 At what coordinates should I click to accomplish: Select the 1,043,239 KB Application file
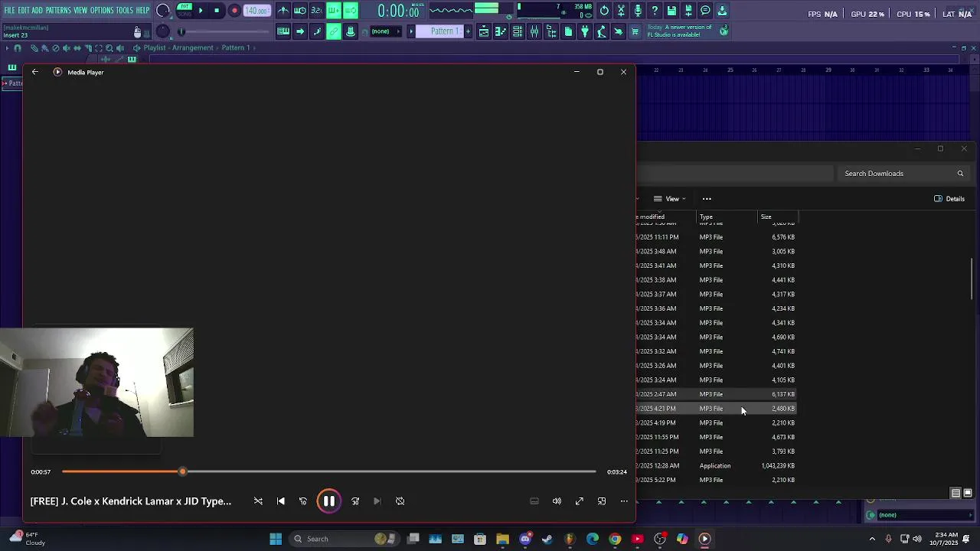[716, 466]
